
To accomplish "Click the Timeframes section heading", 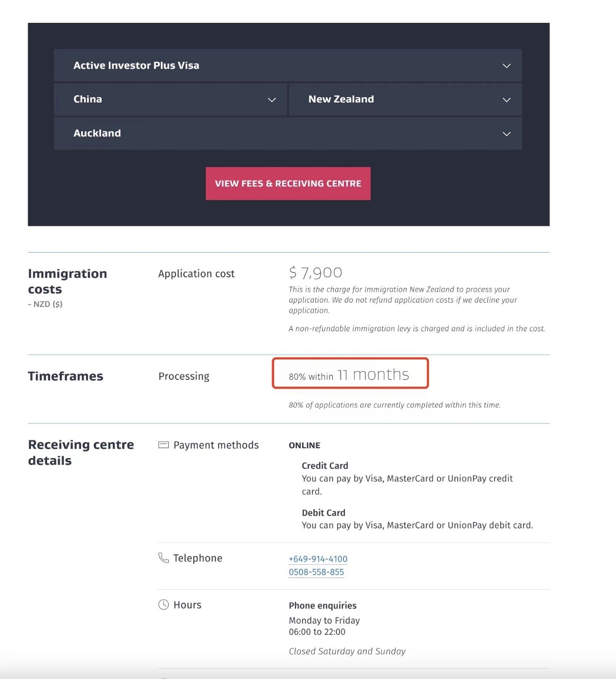I will [66, 376].
